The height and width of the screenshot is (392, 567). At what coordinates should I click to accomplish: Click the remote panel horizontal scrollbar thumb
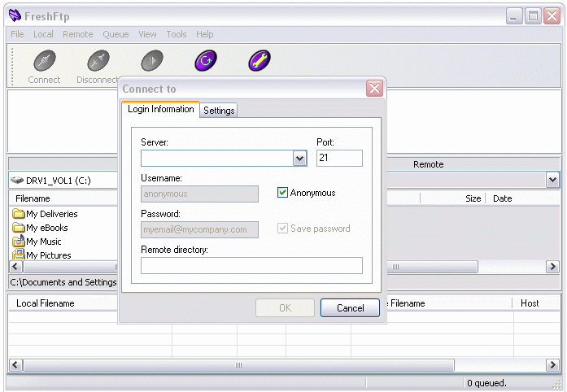click(x=432, y=267)
